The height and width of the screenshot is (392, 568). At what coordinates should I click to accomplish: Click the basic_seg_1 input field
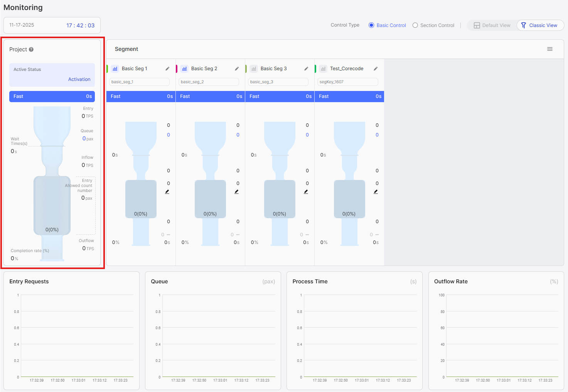(139, 82)
